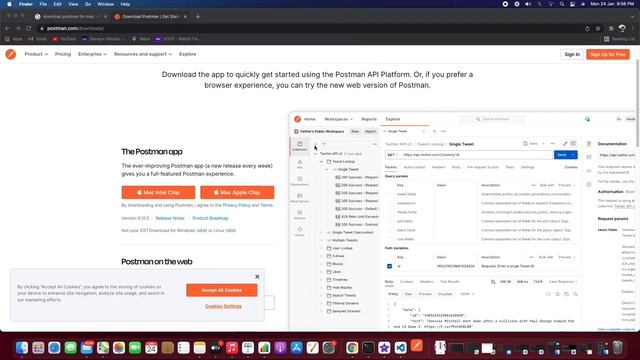Screen dimensions: 640x360
Task: Launch the Postman app from the Dock
Action: pos(417,346)
